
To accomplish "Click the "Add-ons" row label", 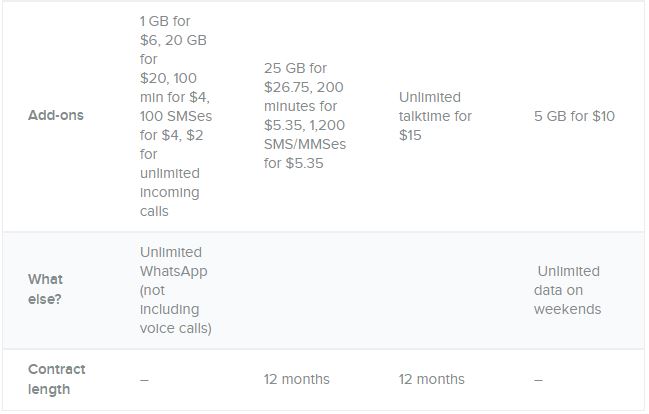I will 56,115.
